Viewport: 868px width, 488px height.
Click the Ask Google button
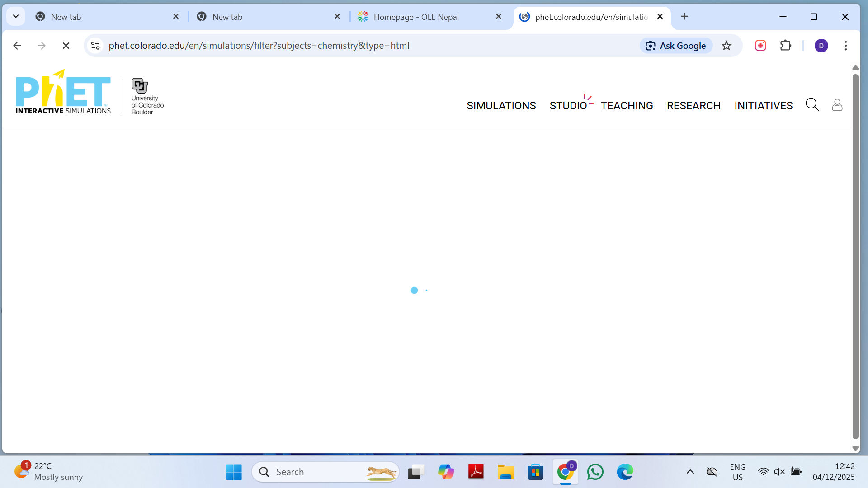[x=676, y=46]
